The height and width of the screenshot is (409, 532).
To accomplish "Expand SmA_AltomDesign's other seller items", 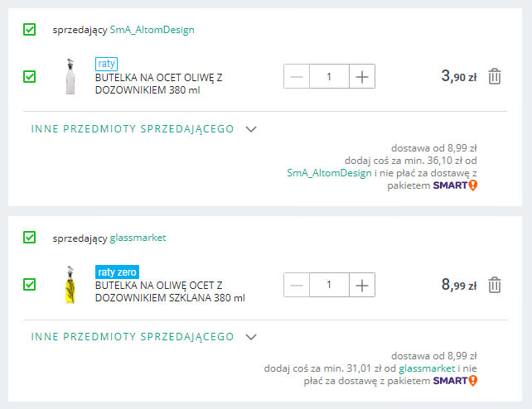I will pos(144,129).
